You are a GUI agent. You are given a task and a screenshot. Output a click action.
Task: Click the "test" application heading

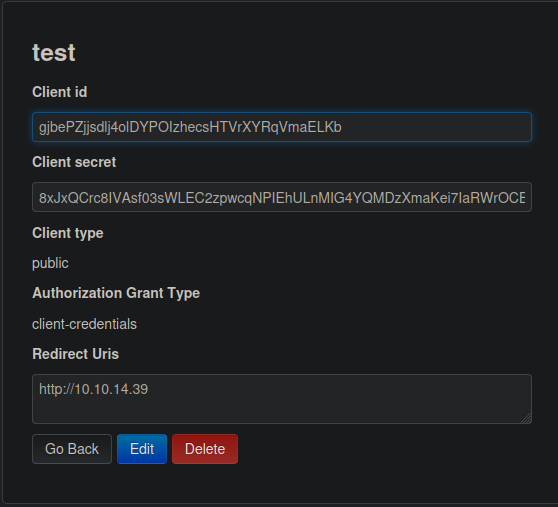point(54,53)
